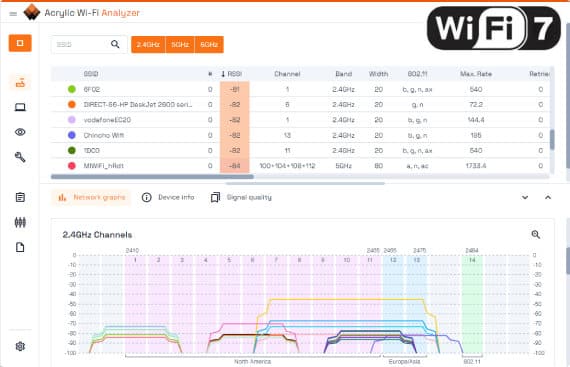Toggle the 6GHz band filter
570x367 pixels.
coord(209,44)
